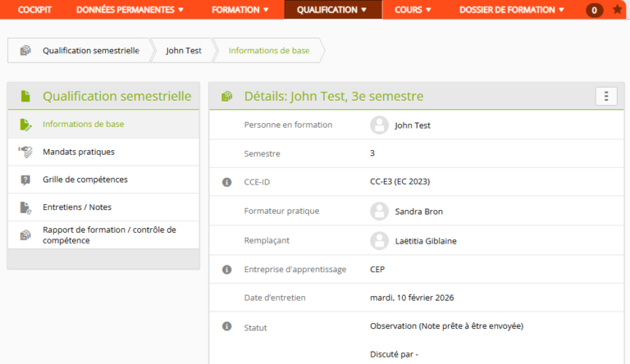Click the Qualification semestrielle panel heading
The image size is (630, 364).
point(117,96)
